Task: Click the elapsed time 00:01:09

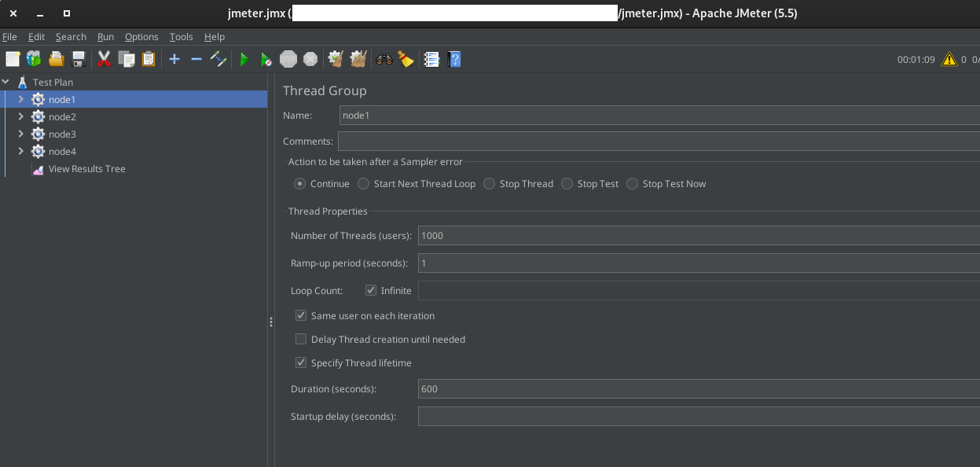Action: pyautogui.click(x=916, y=60)
